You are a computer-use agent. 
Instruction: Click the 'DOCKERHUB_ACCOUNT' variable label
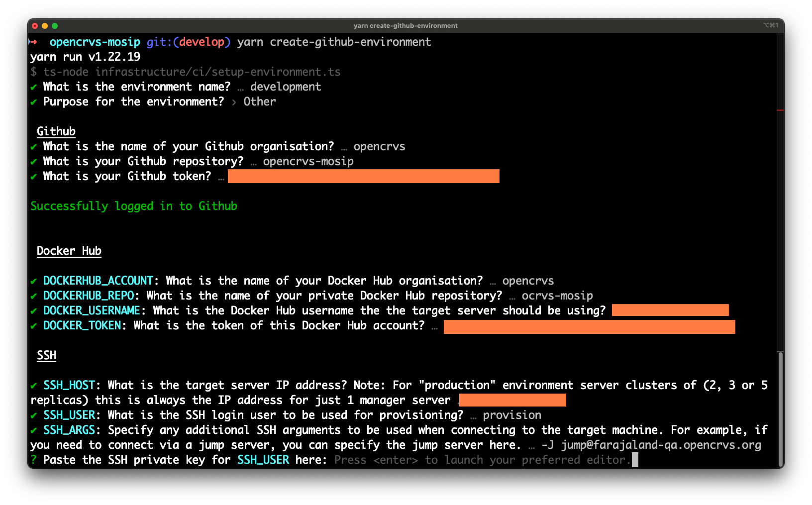coord(98,281)
